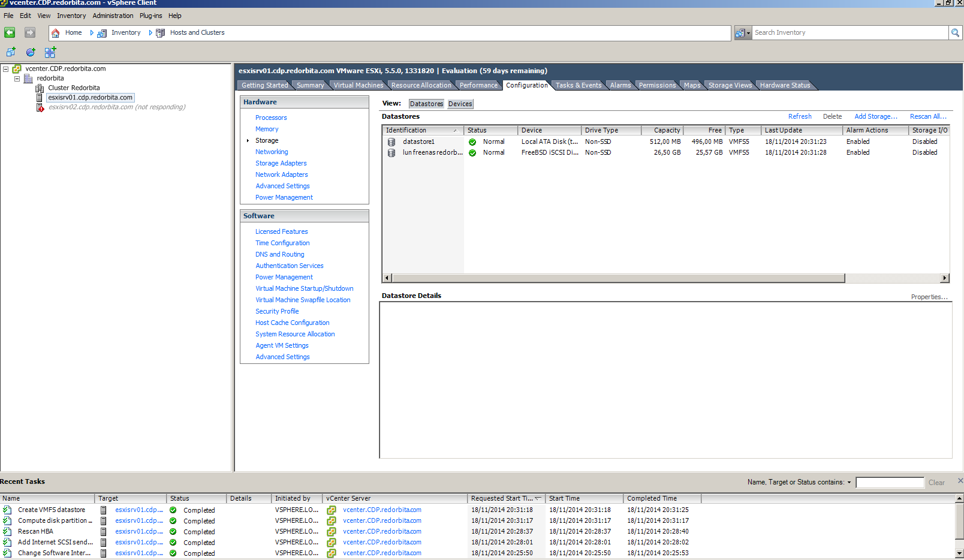Click the magnifier search button
The image size is (964, 560).
[x=955, y=32]
